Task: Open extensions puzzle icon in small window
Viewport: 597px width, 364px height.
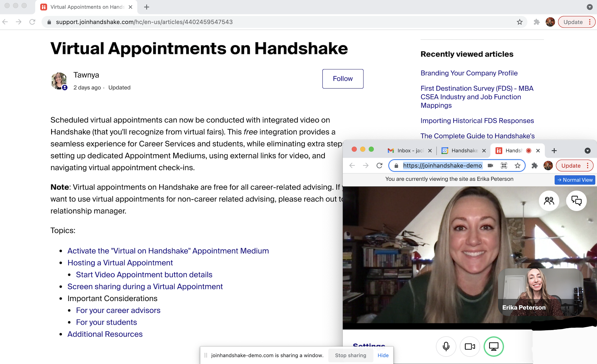Action: coord(535,165)
